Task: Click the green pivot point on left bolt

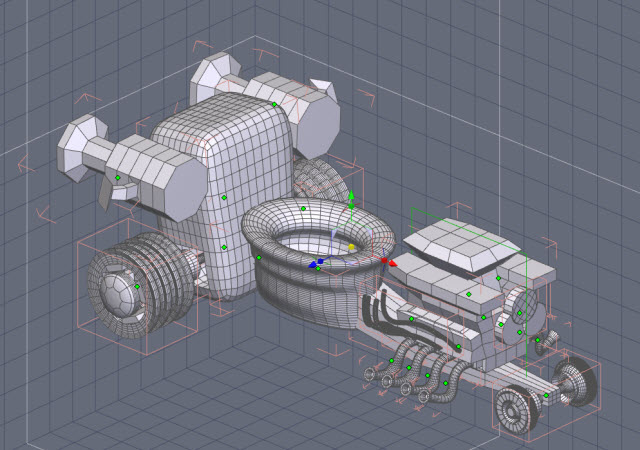Action: point(118,178)
